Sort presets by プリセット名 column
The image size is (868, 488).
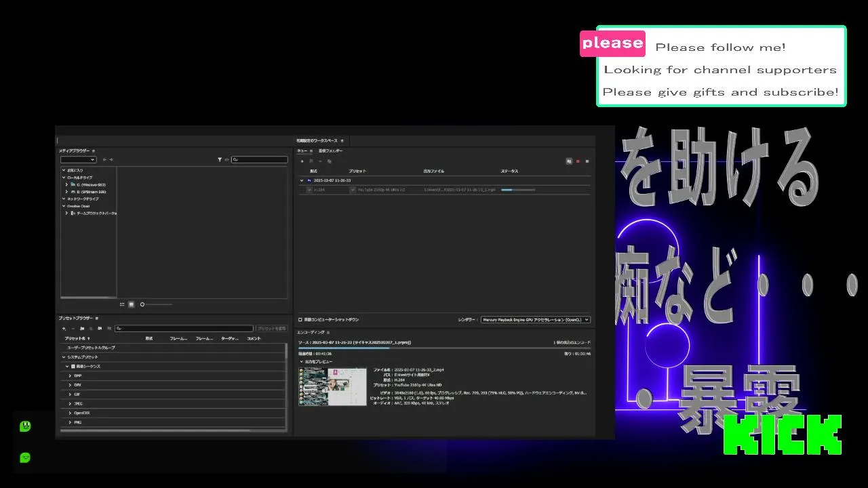click(76, 338)
